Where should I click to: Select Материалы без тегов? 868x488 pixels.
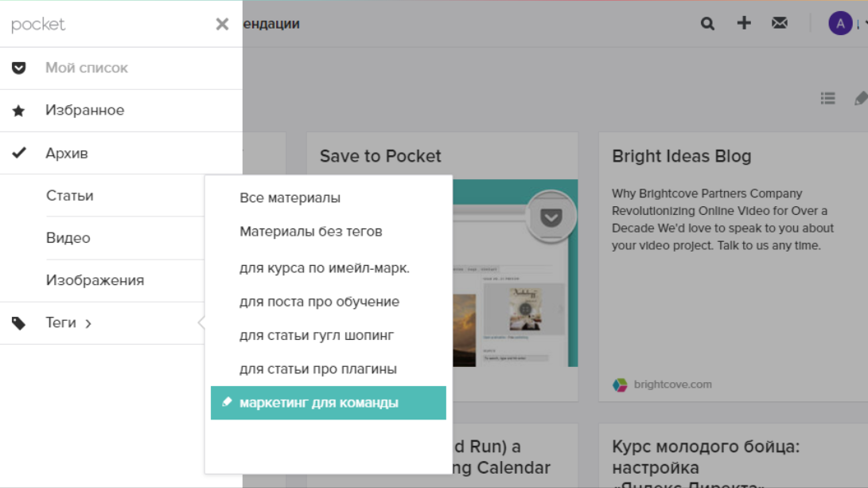tap(310, 232)
